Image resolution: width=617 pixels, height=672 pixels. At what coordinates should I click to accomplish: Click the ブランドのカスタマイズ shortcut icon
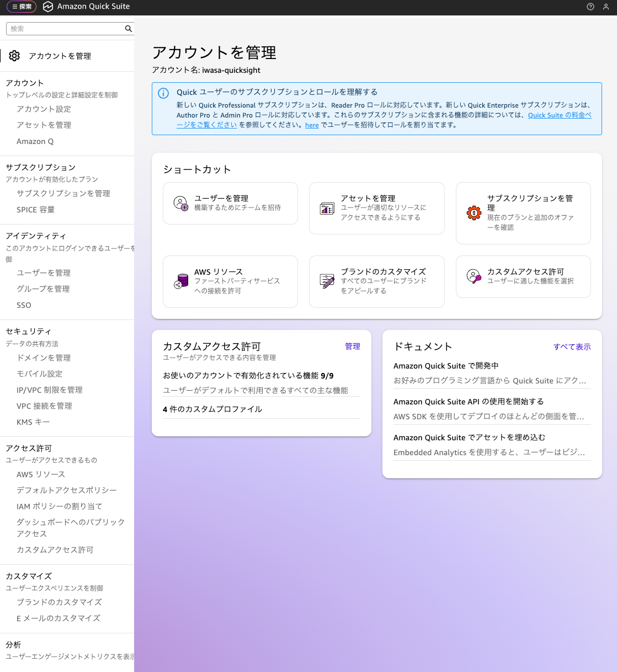327,281
